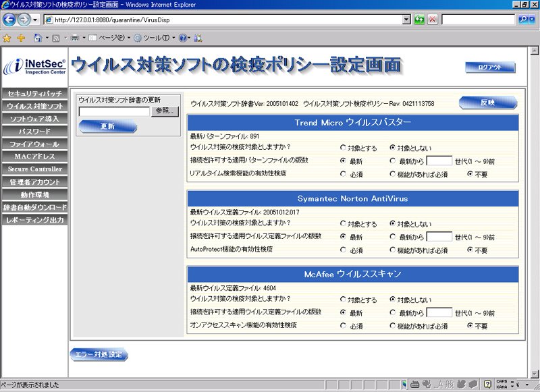Open ファイアウォール sidebar item
The image size is (540, 392).
[34, 144]
